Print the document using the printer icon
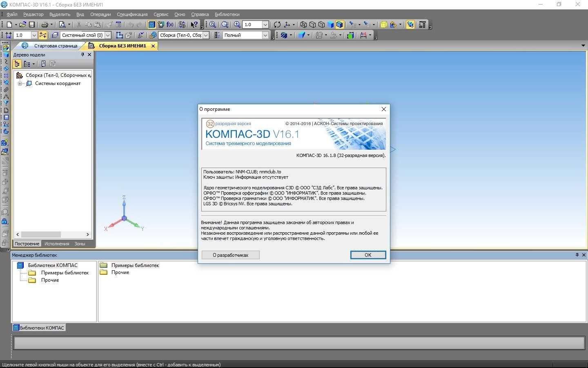Viewport: 588px width, 368px height. coord(45,25)
